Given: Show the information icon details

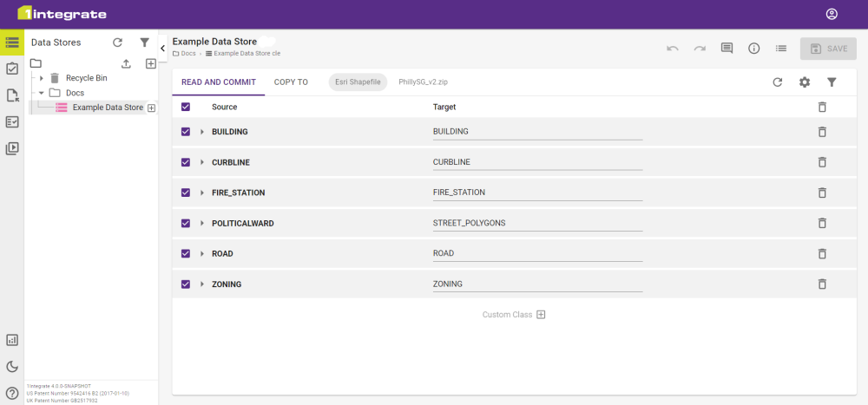Looking at the screenshot, I should point(754,49).
